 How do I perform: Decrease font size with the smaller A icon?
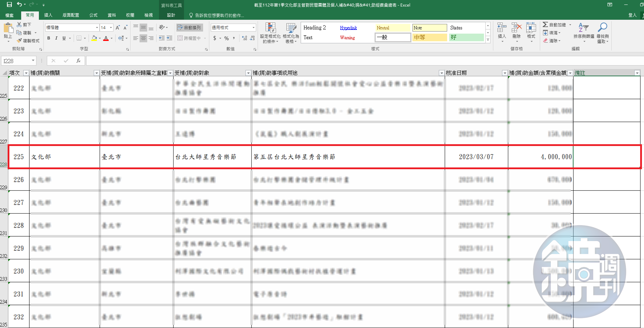click(x=125, y=27)
